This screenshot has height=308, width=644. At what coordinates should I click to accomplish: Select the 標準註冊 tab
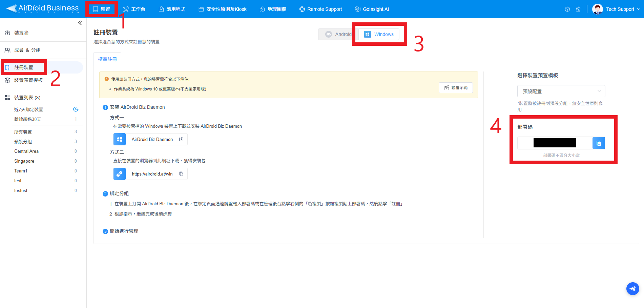(107, 59)
